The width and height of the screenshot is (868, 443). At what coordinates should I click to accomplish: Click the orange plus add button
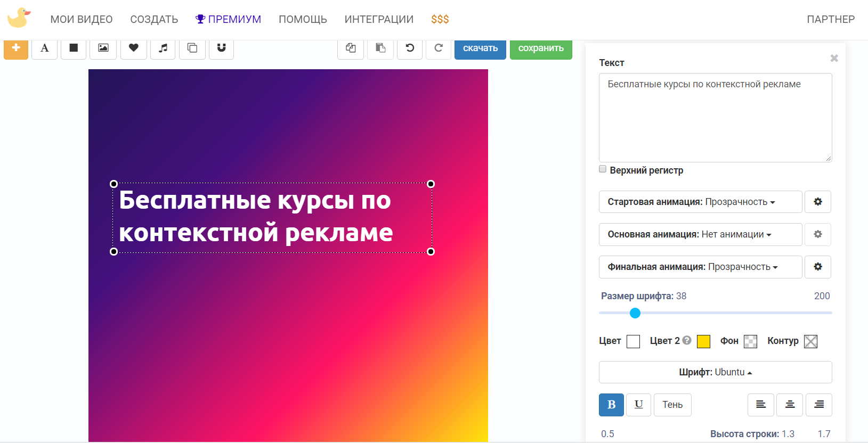16,48
